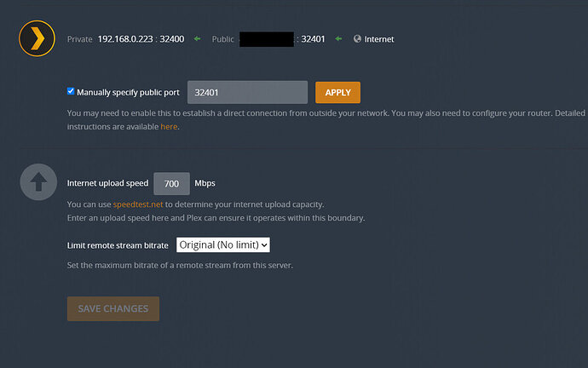Click the SAVE CHANGES button
Image resolution: width=588 pixels, height=368 pixels.
click(113, 308)
